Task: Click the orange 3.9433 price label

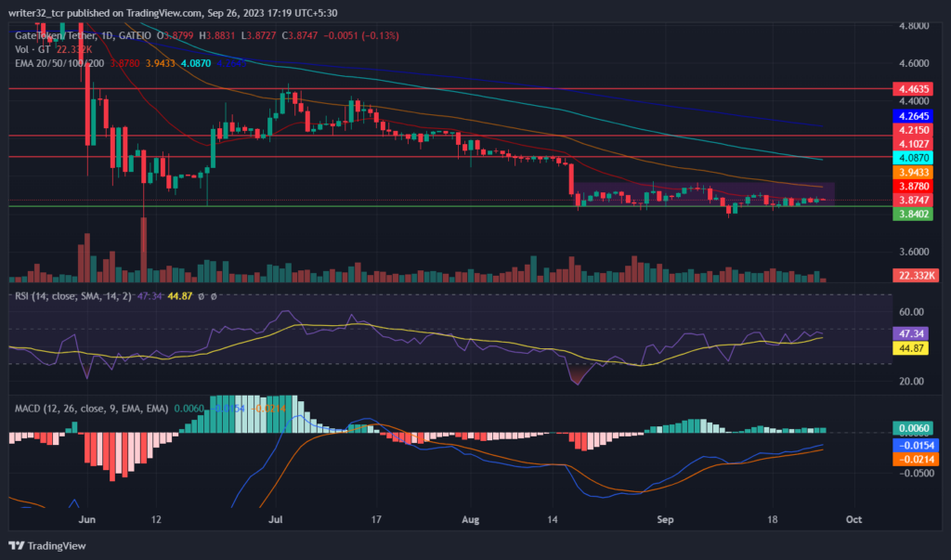Action: point(914,173)
